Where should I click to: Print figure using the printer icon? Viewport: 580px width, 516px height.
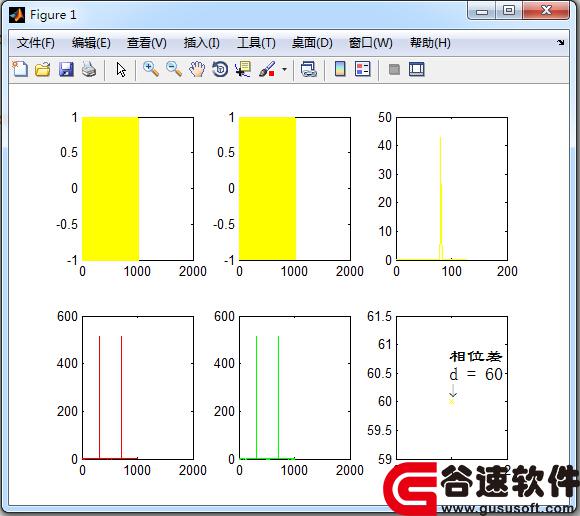(x=89, y=69)
